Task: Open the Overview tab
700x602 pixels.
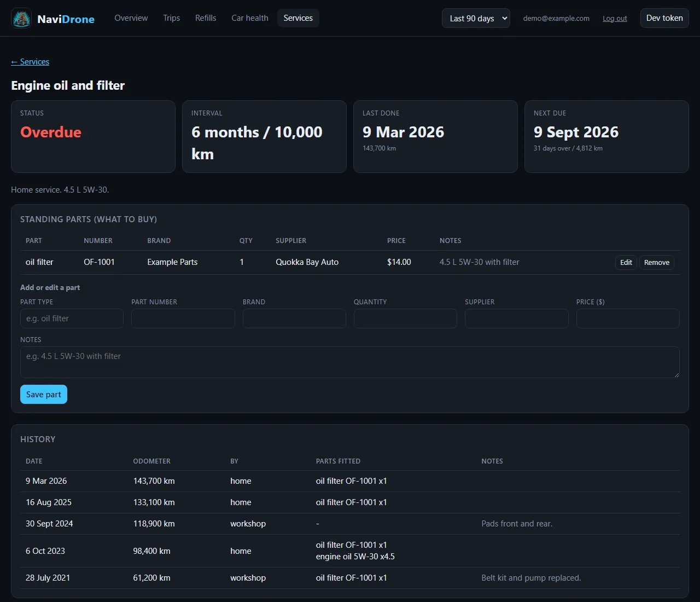Action: (131, 18)
